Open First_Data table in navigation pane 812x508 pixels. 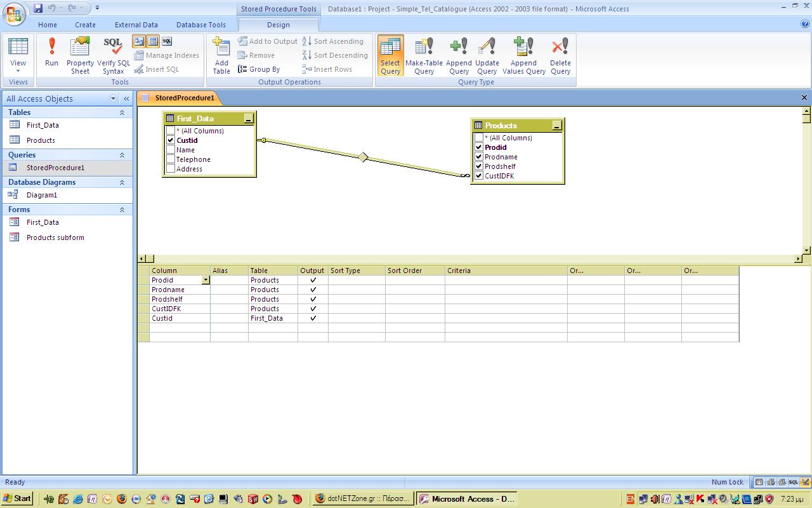(x=43, y=125)
